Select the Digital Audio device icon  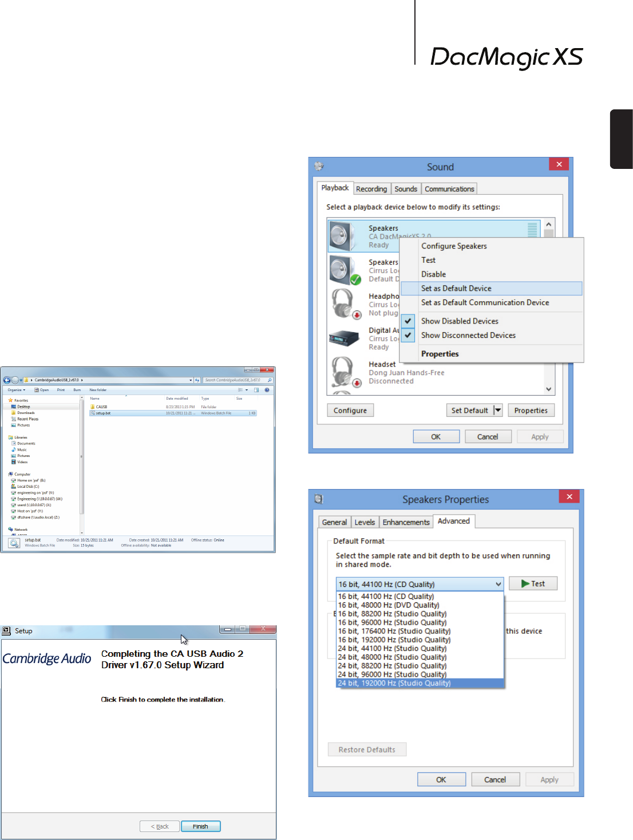click(x=344, y=338)
